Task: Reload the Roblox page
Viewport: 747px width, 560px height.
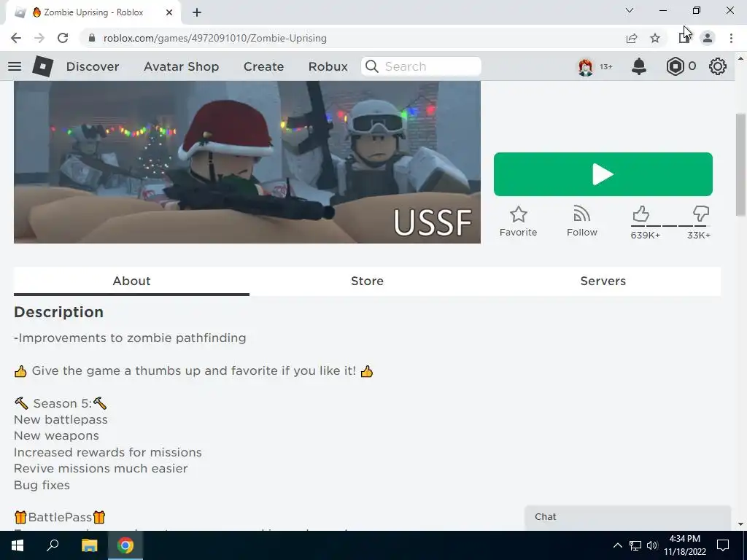Action: [63, 38]
